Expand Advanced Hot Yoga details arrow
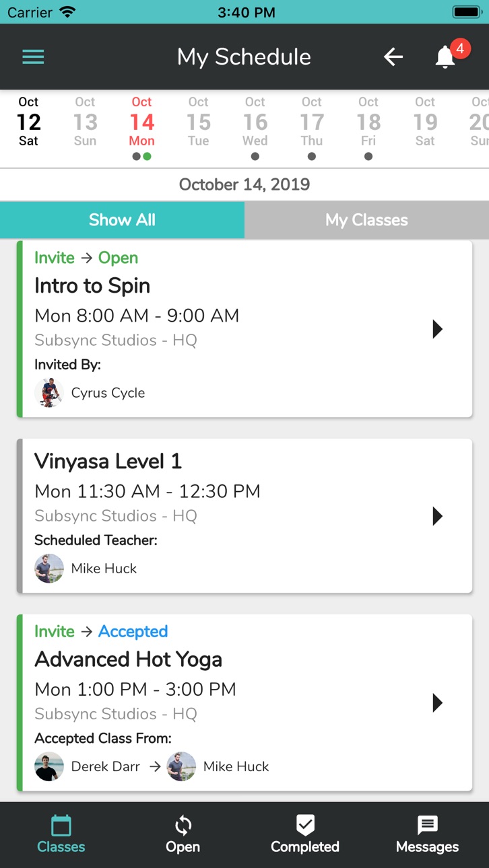Screen dimensions: 489x868 [438, 703]
